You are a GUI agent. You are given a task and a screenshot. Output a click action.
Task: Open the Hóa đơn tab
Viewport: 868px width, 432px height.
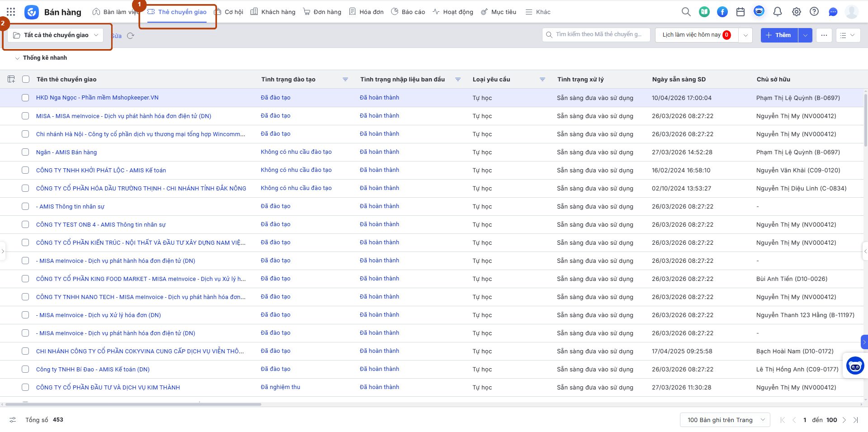point(366,12)
